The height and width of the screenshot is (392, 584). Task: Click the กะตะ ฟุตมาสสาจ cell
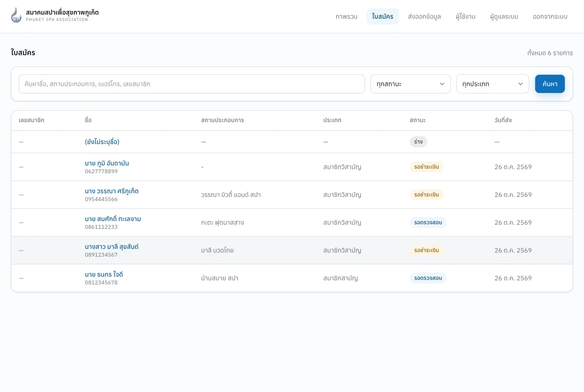click(222, 222)
